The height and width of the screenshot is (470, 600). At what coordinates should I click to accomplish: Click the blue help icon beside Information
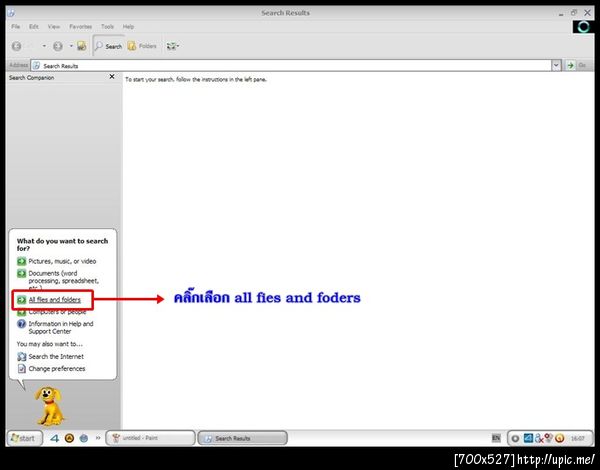pos(21,324)
